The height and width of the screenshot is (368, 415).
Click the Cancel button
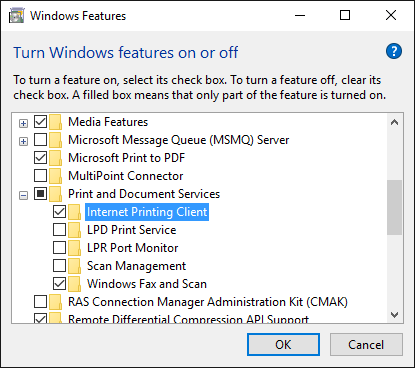click(x=366, y=345)
